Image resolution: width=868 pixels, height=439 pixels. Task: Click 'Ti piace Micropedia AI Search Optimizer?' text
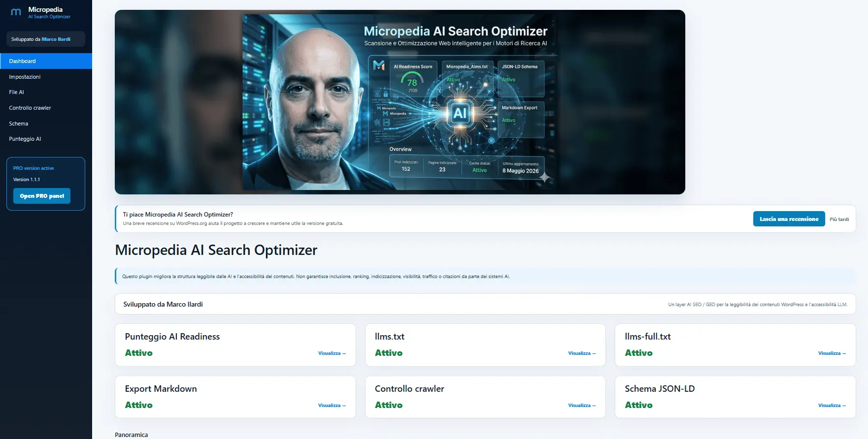coord(178,215)
